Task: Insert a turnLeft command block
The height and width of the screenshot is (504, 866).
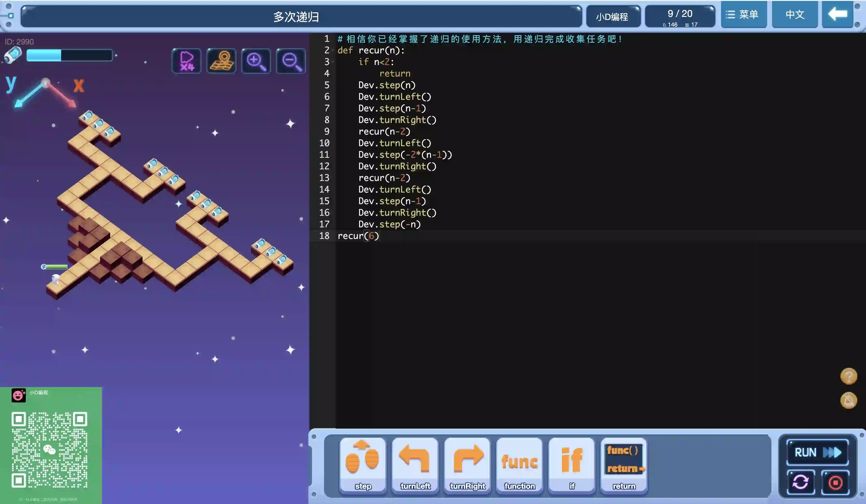Action: point(415,464)
